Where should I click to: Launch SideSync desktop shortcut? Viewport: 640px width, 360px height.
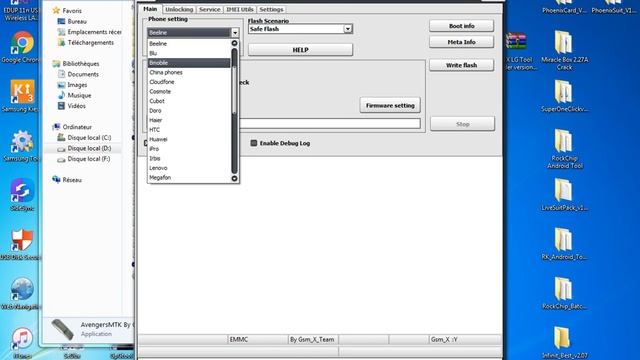tap(22, 190)
